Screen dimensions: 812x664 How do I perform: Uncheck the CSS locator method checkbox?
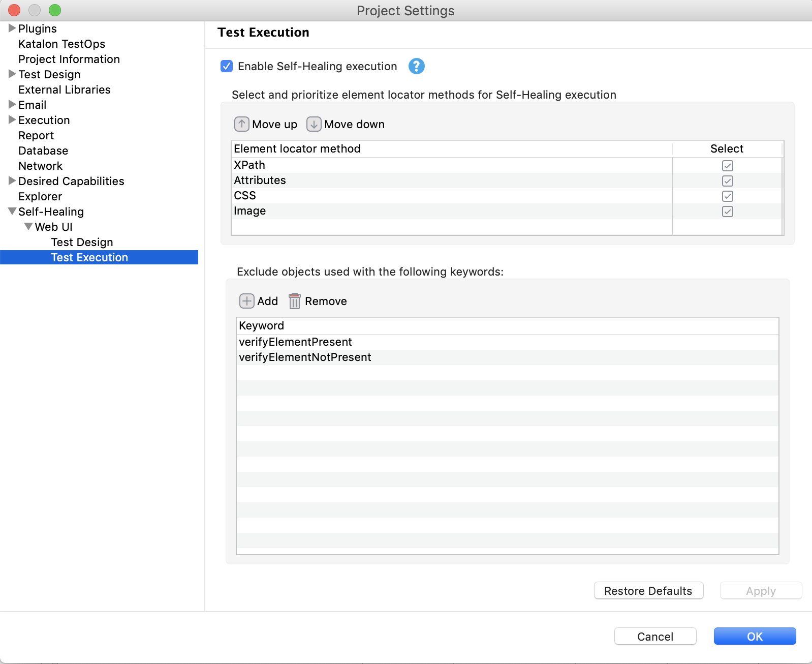[727, 196]
